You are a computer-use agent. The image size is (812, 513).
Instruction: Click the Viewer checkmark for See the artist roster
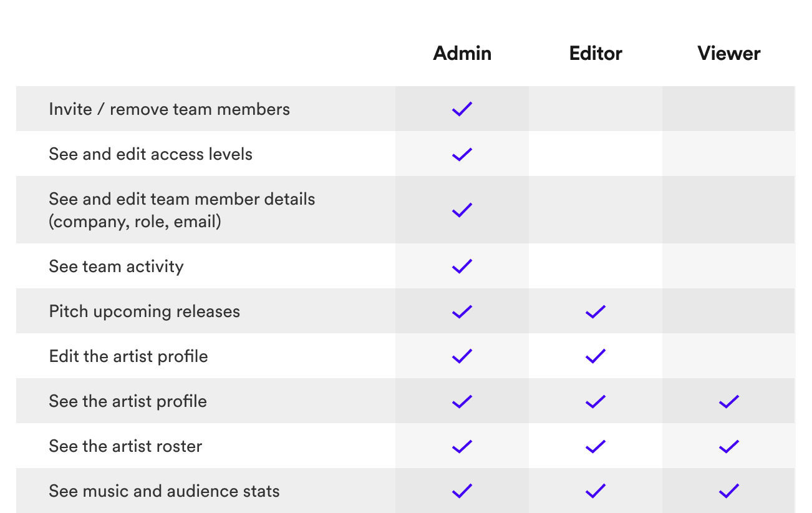pyautogui.click(x=729, y=446)
